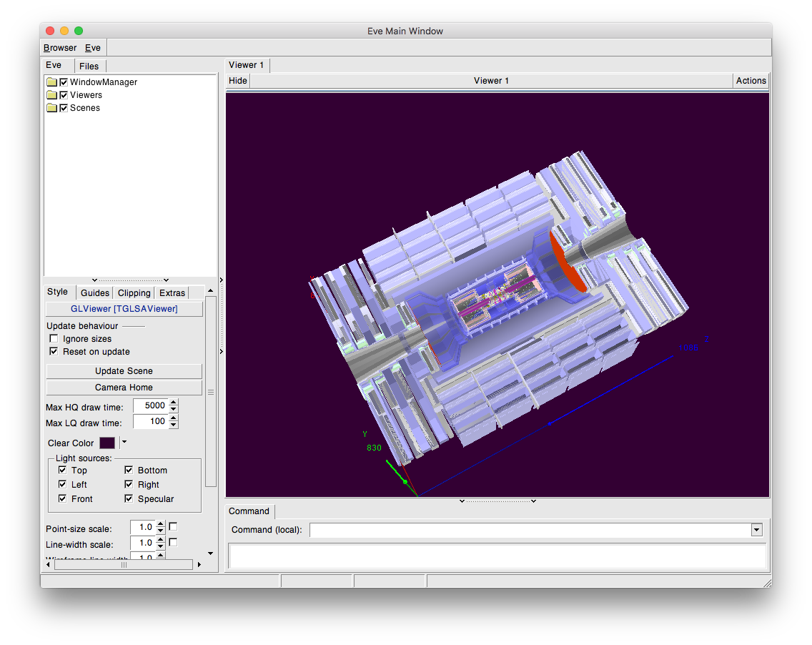Increase Max HQ draw time stepper
This screenshot has width=812, height=645.
click(174, 403)
